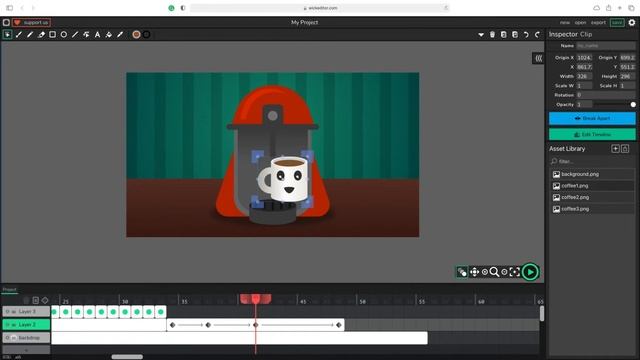The height and width of the screenshot is (360, 640).
Task: Select the Brush tool
Action: coord(19,35)
